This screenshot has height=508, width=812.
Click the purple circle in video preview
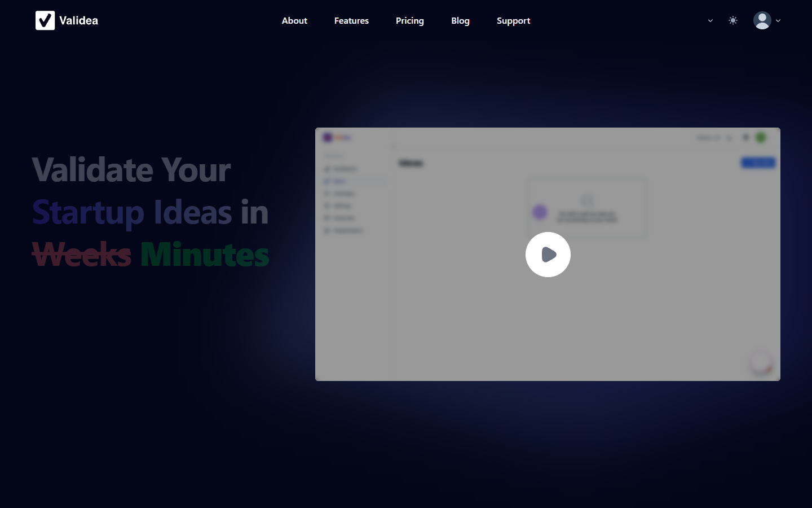540,212
